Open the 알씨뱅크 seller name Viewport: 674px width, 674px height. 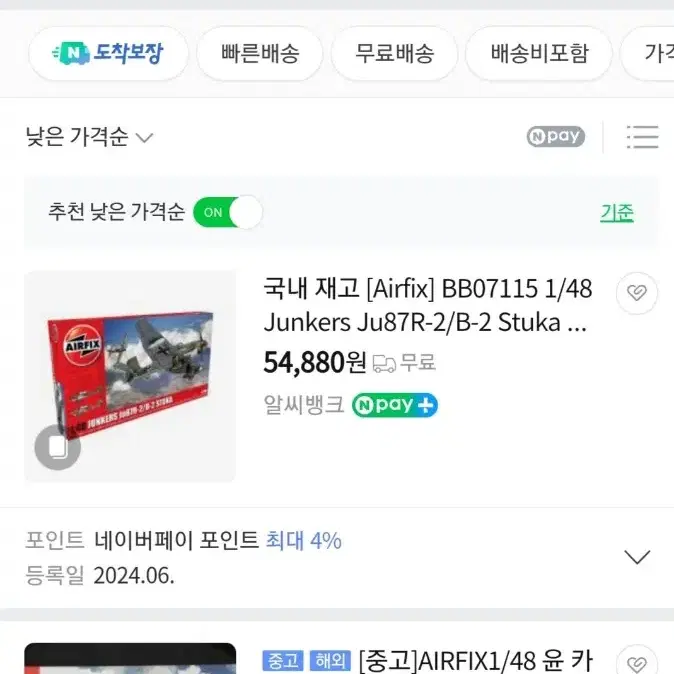(304, 405)
